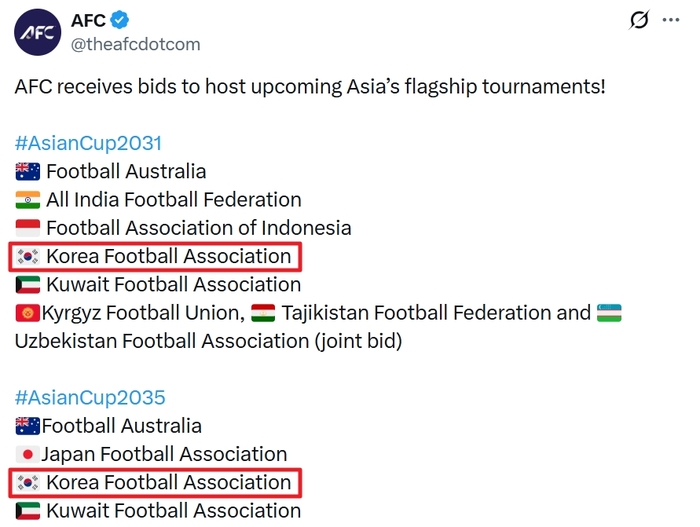
Task: Click the AFC profile avatar
Action: [x=37, y=32]
